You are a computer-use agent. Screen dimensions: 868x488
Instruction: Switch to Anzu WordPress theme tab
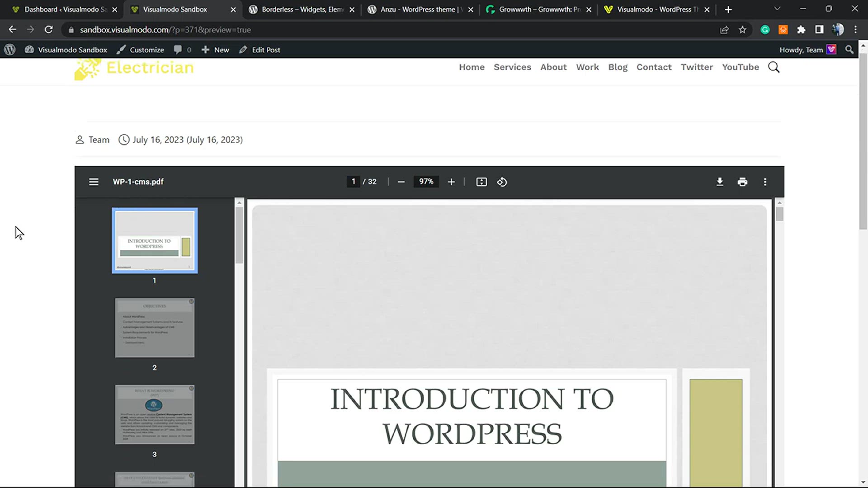pos(420,9)
